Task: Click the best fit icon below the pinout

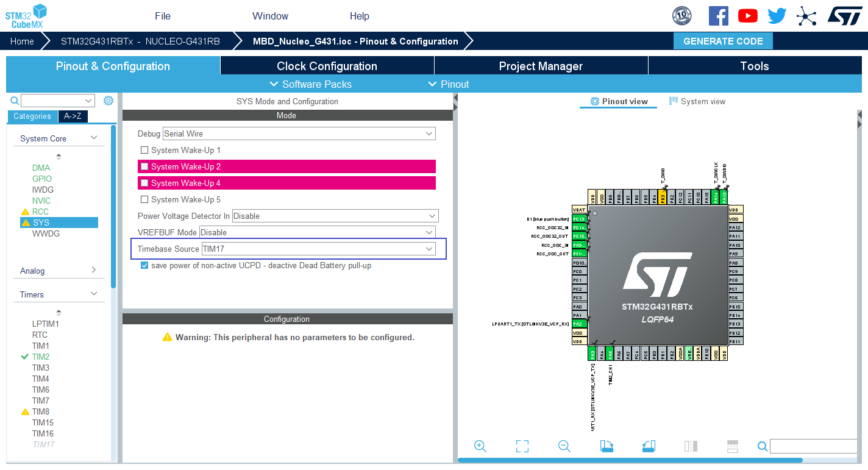Action: 522,446
